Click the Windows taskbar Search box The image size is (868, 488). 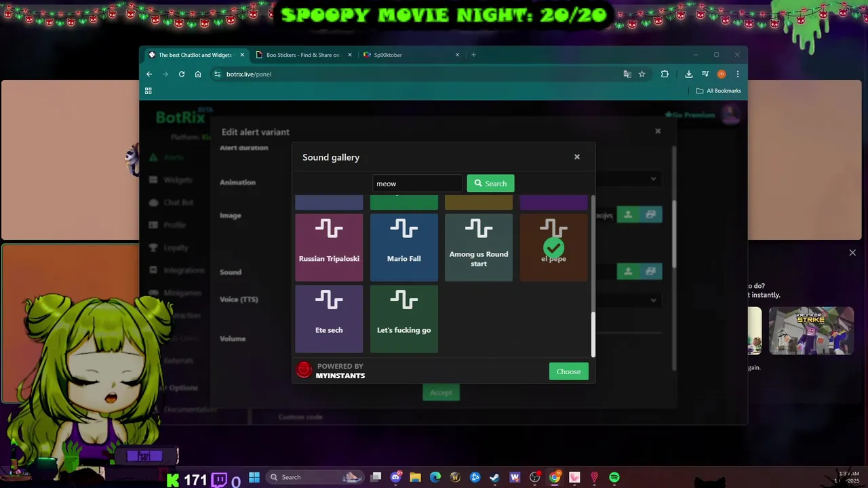click(x=314, y=477)
